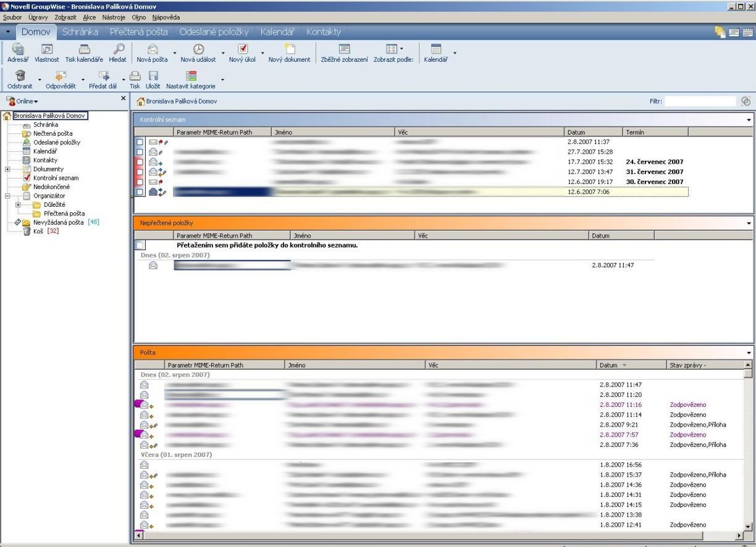Create a message with Nová pošta icon

pyautogui.click(x=152, y=49)
